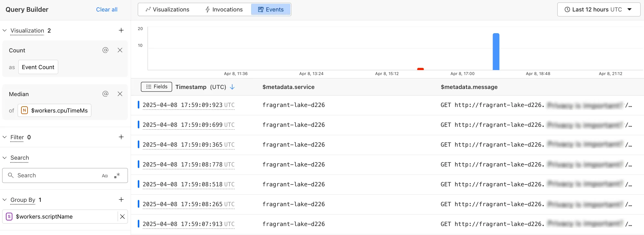Image resolution: width=644 pixels, height=235 pixels.
Task: Click the @ icon next to Count
Action: point(105,50)
